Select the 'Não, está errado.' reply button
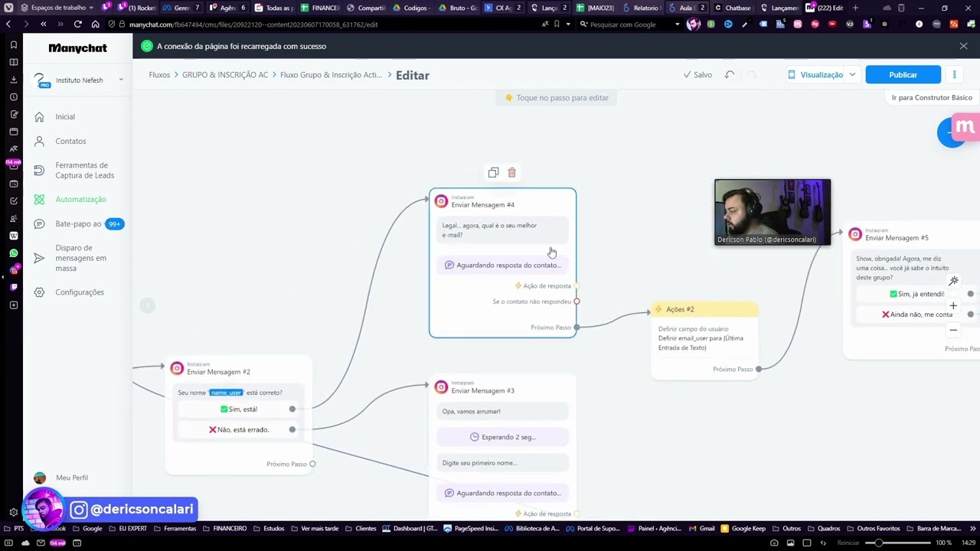The image size is (980, 551). pyautogui.click(x=239, y=430)
